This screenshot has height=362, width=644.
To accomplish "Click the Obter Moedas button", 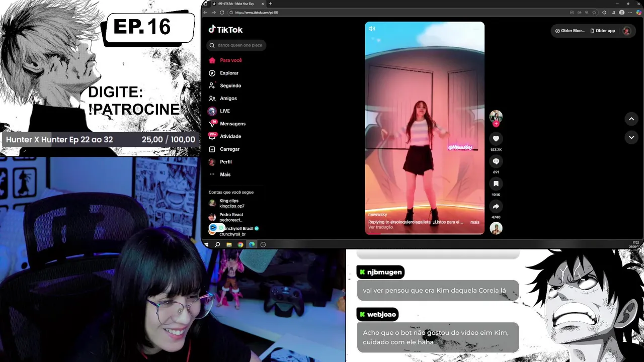I will (x=570, y=31).
